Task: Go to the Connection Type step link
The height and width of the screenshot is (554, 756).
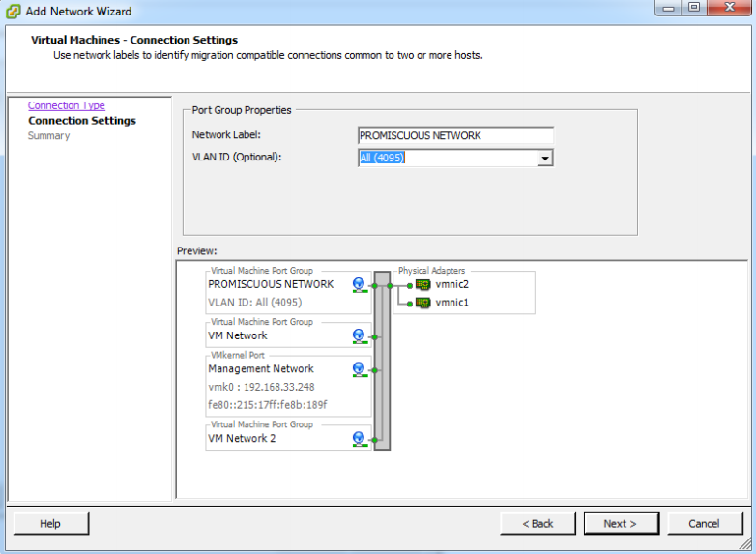Action: [x=67, y=105]
